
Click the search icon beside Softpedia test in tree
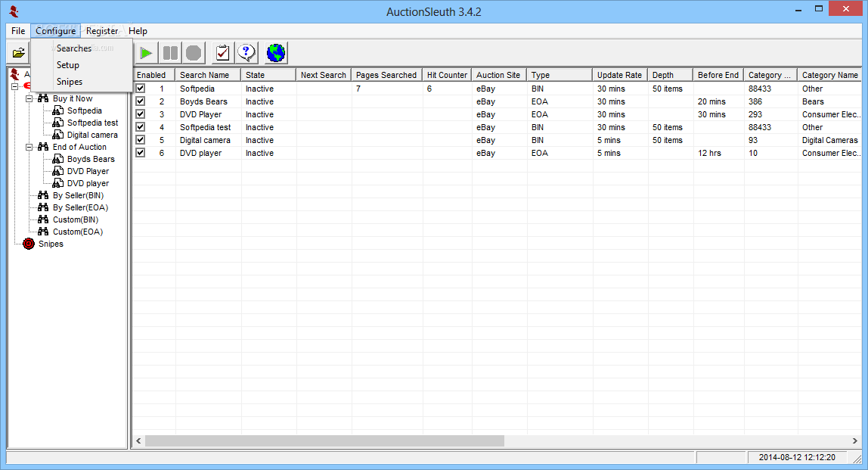click(57, 123)
